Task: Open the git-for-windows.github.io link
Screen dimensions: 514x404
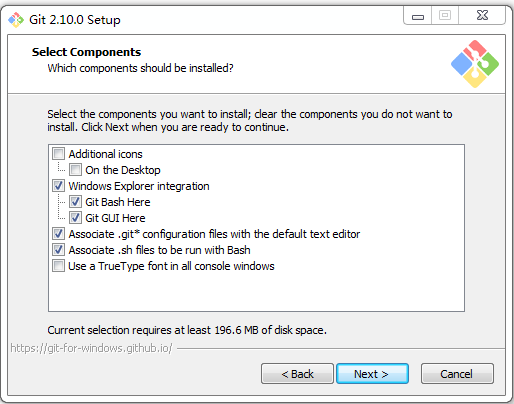Action: [x=91, y=348]
